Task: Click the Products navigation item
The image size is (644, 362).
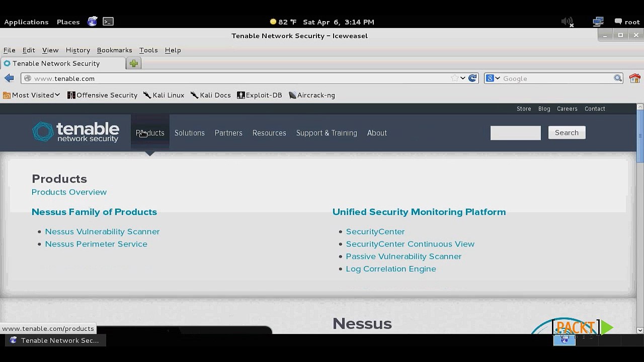Action: (150, 133)
